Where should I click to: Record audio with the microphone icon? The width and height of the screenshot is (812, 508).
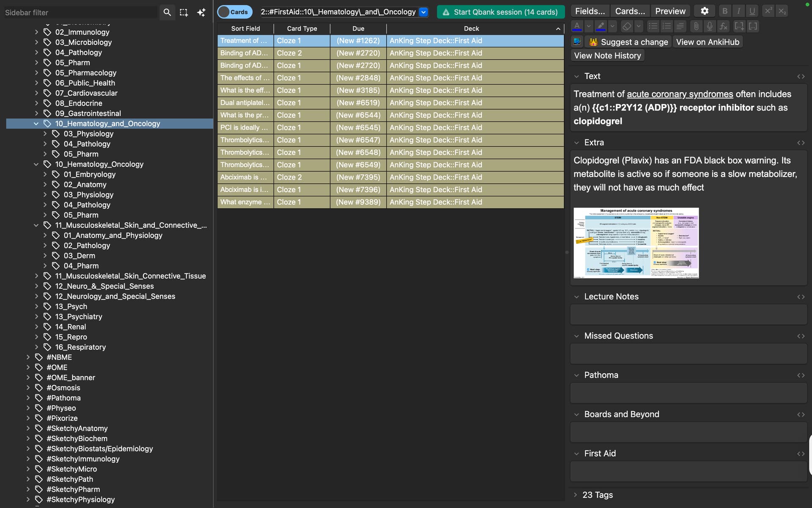[x=710, y=26]
